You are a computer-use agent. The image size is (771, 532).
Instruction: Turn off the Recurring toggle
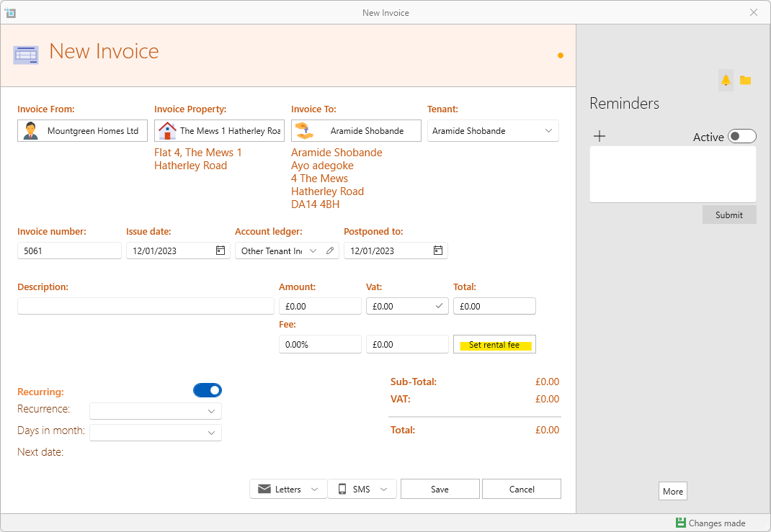[208, 390]
